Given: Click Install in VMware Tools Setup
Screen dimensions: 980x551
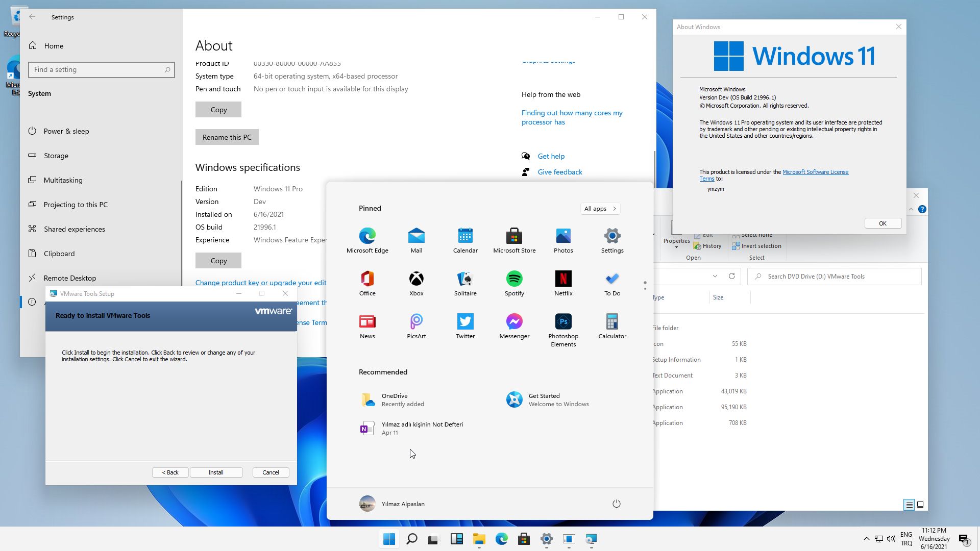Looking at the screenshot, I should point(216,472).
